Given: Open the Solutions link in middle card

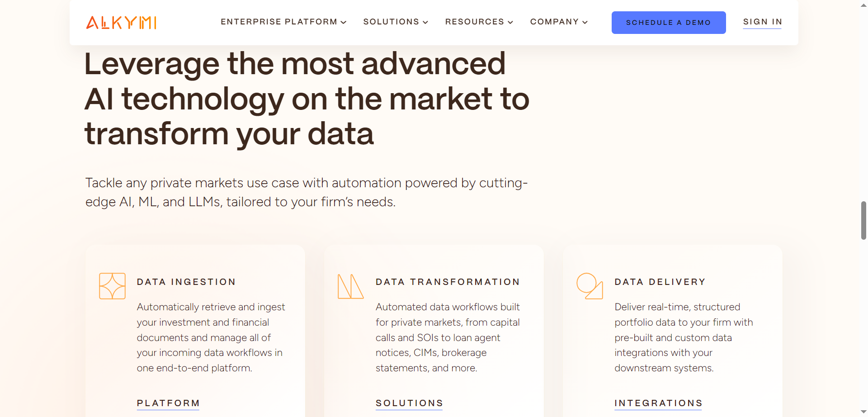Looking at the screenshot, I should tap(409, 403).
